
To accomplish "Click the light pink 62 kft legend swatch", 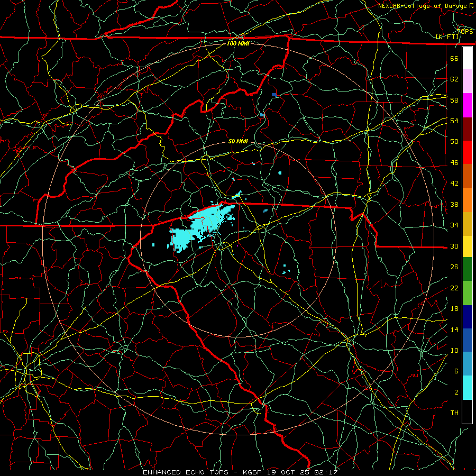I will 467,81.
